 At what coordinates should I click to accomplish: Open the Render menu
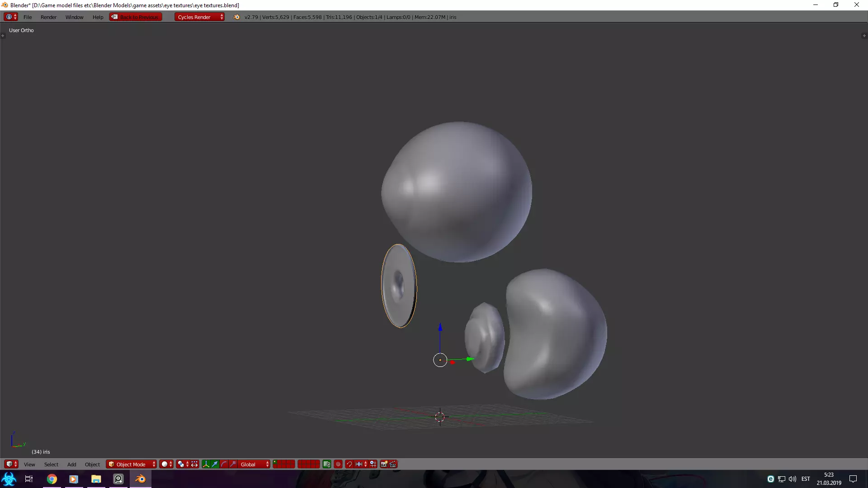pyautogui.click(x=48, y=17)
